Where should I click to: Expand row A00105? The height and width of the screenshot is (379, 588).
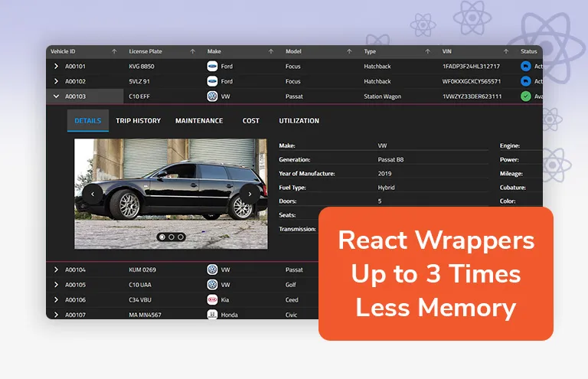tap(56, 285)
